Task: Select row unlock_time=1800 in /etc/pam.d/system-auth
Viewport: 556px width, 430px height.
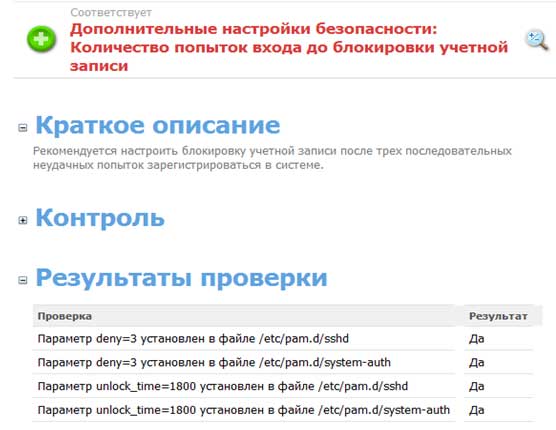Action: [283, 410]
